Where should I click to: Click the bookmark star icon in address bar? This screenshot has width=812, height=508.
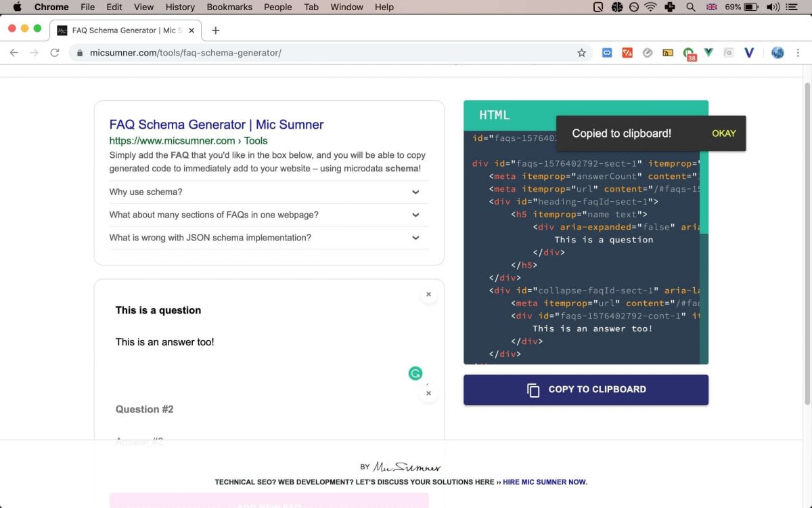pyautogui.click(x=581, y=53)
